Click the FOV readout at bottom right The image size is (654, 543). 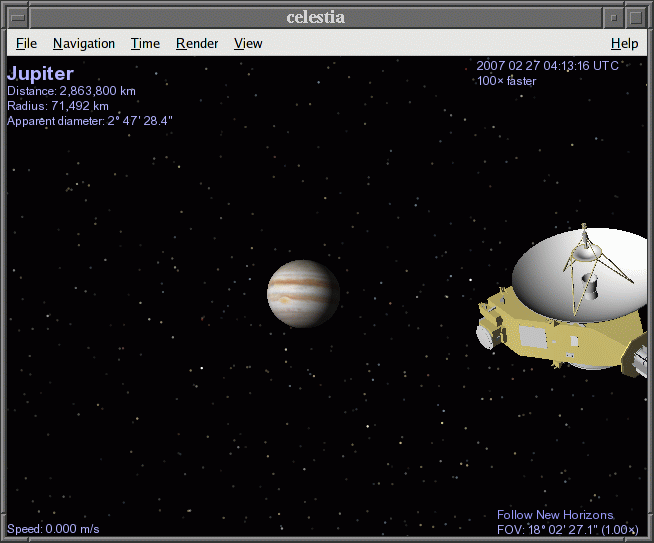567,529
